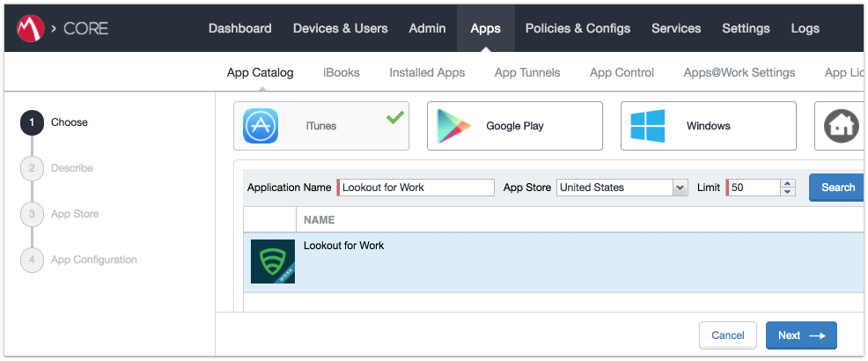Viewport: 868px width, 361px height.
Task: Click the Choose step label
Action: 70,122
